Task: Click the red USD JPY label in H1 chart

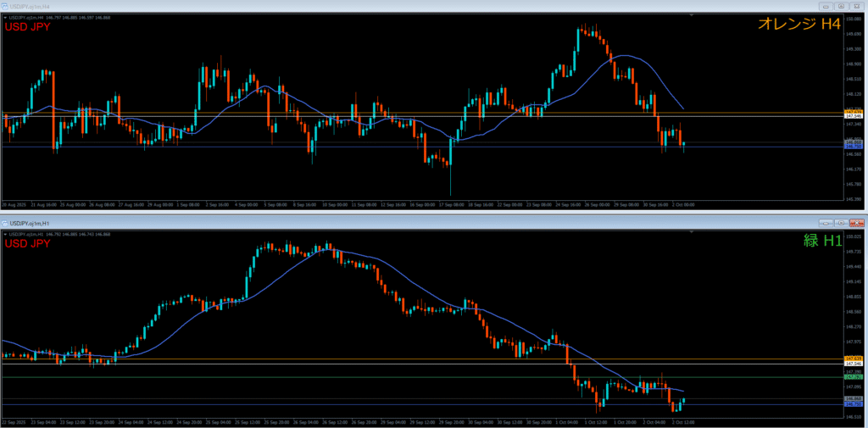Action: (x=27, y=243)
